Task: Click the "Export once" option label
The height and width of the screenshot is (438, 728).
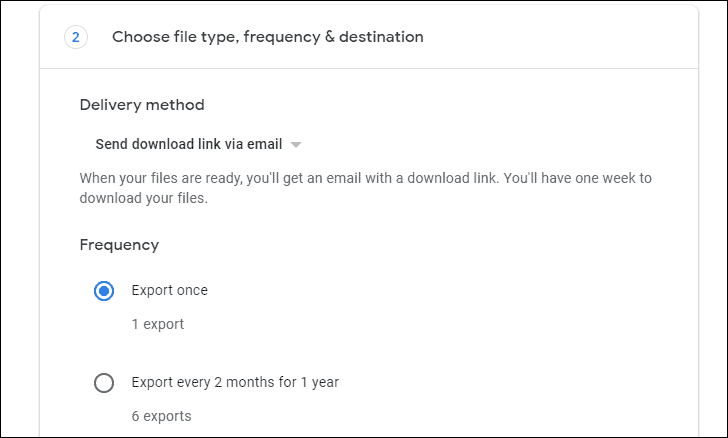Action: point(169,291)
